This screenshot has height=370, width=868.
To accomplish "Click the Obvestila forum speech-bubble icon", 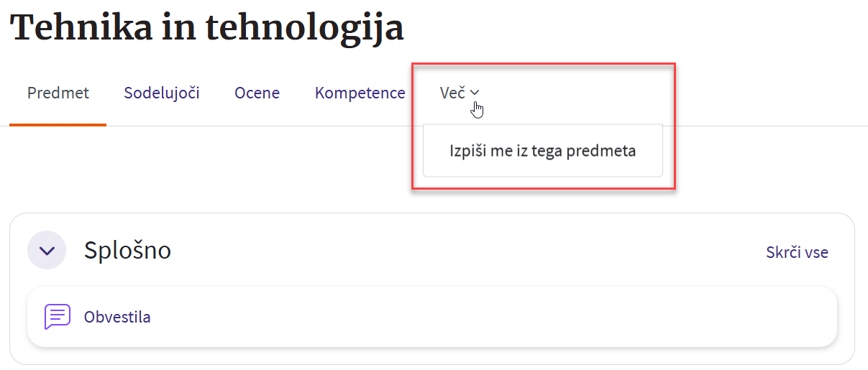I will tap(58, 317).
